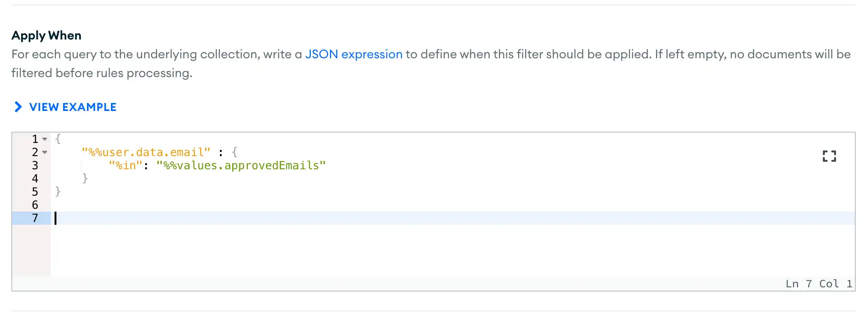Select line number 3 in the gutter
868x316 pixels.
pos(35,166)
